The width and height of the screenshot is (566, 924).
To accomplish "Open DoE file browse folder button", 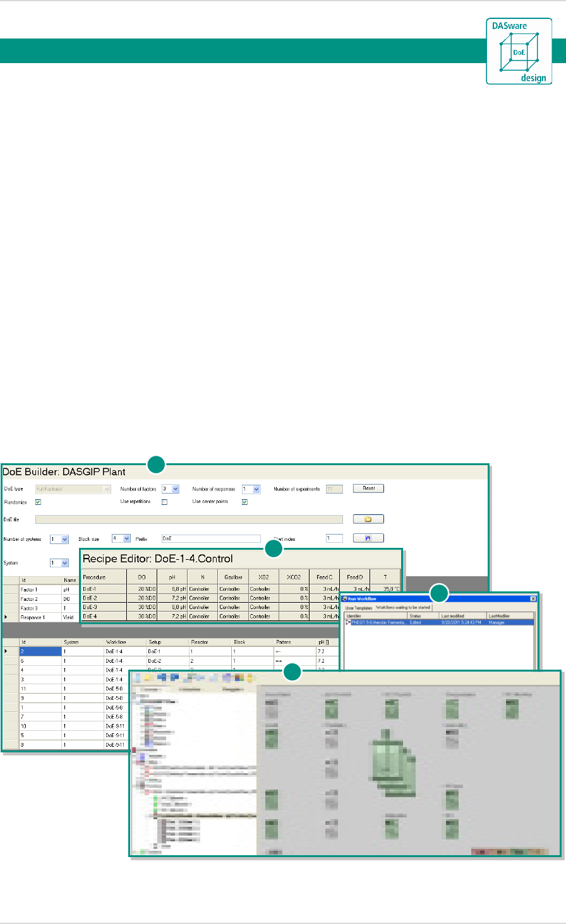I will click(x=368, y=519).
